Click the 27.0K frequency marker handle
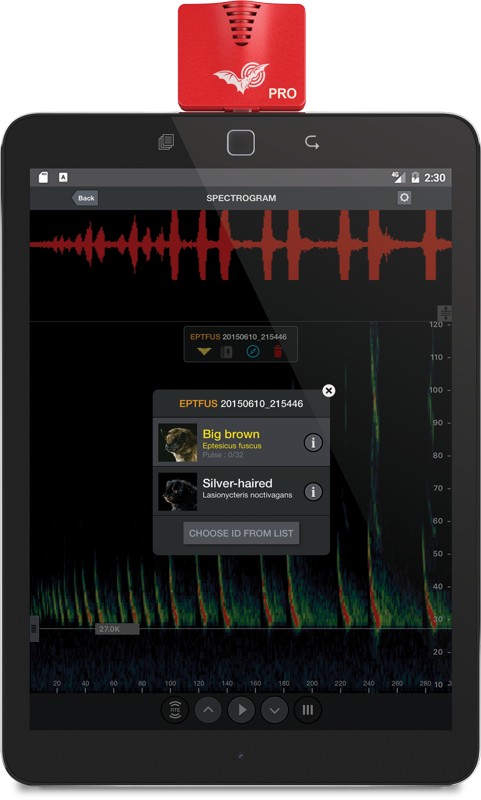 (x=117, y=629)
